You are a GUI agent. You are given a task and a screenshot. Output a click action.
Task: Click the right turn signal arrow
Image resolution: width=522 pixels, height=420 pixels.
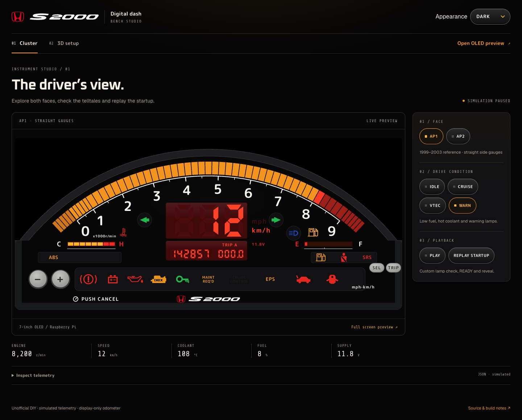click(276, 220)
